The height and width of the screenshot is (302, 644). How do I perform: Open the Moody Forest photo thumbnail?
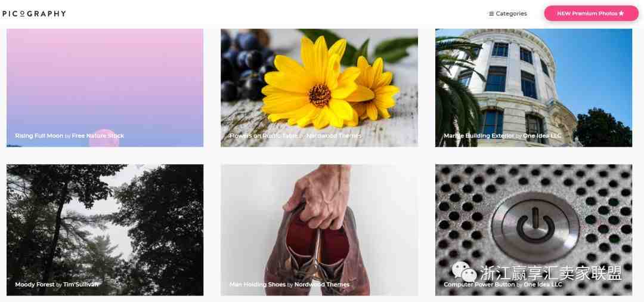(x=105, y=230)
